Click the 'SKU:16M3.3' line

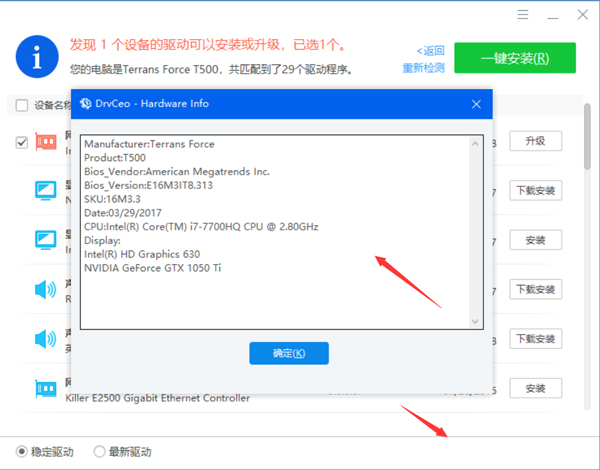coord(112,199)
